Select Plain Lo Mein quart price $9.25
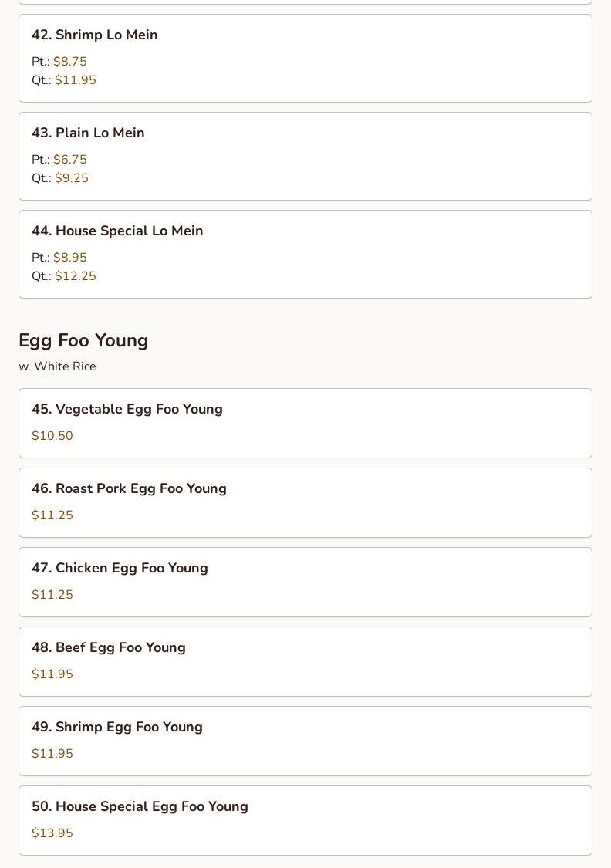Viewport: 611px width, 868px height. 71,178
